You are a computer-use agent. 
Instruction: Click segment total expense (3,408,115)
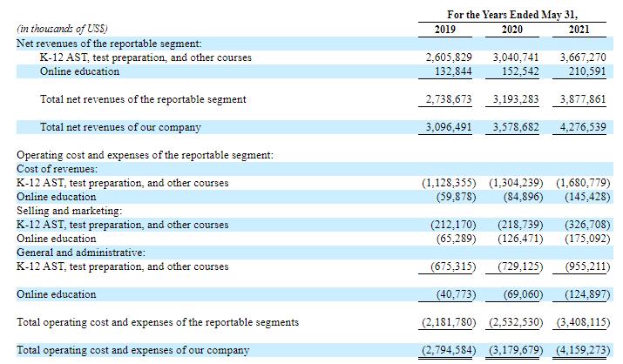point(583,322)
